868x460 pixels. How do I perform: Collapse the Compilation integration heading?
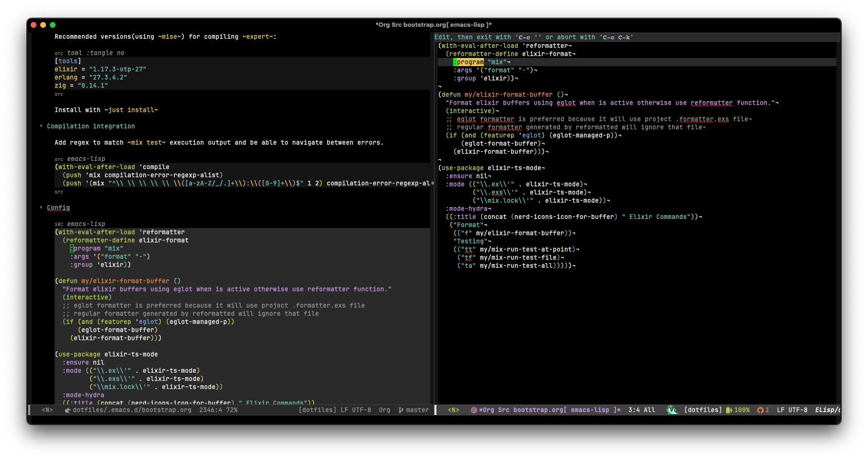click(x=41, y=126)
